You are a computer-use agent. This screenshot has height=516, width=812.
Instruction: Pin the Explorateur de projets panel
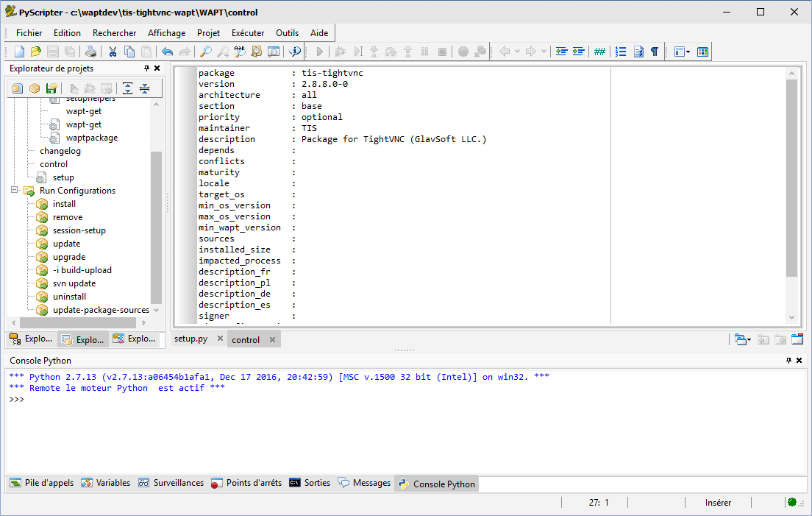click(x=146, y=68)
